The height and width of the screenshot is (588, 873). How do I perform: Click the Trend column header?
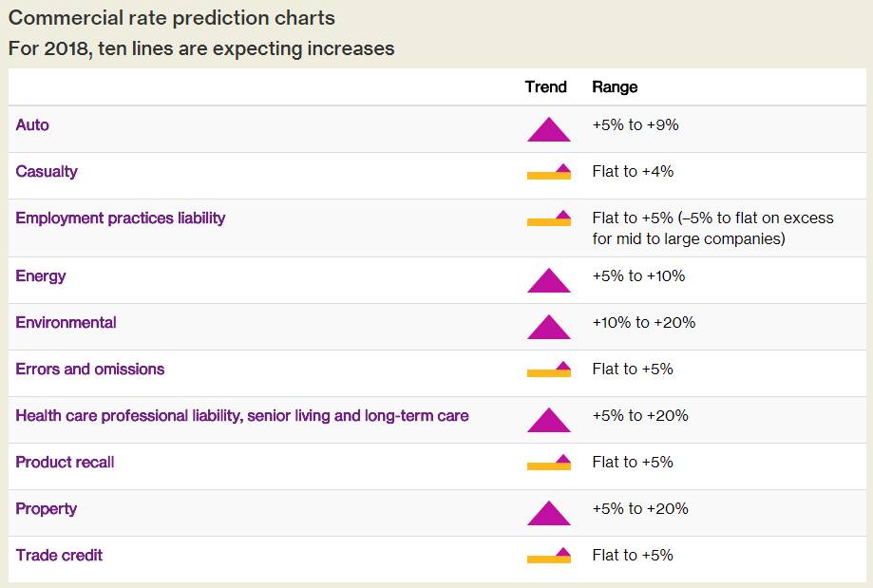pos(545,87)
